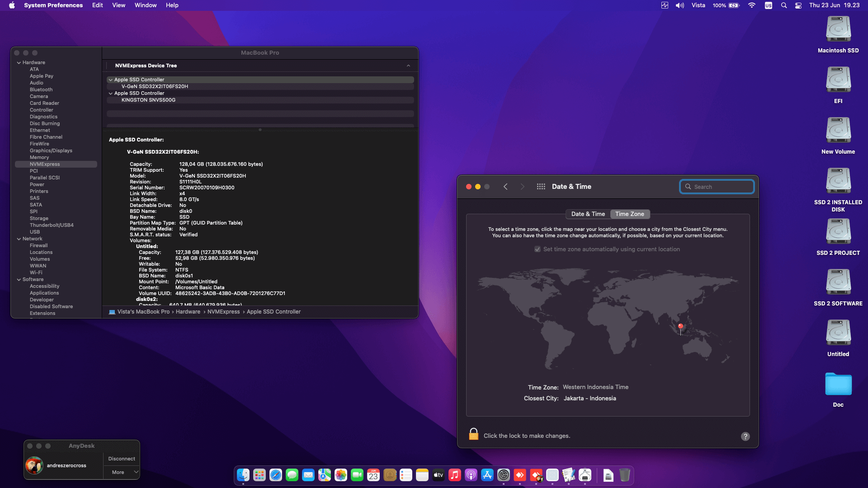Select Storage in the sidebar

(x=39, y=219)
